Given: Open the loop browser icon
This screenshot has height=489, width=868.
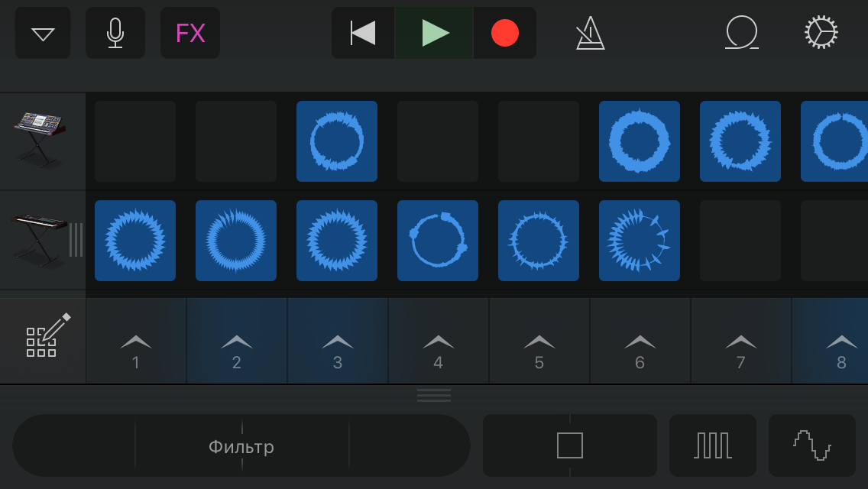Looking at the screenshot, I should tap(741, 34).
